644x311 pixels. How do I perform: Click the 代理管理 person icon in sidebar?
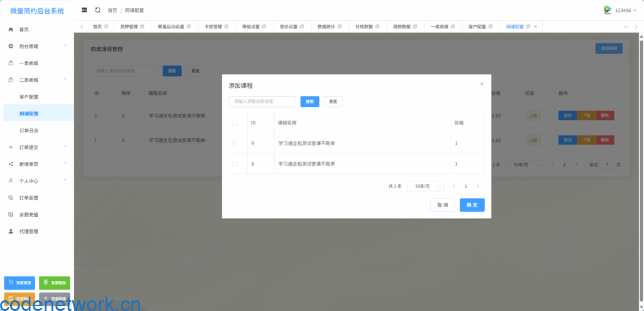(x=11, y=232)
